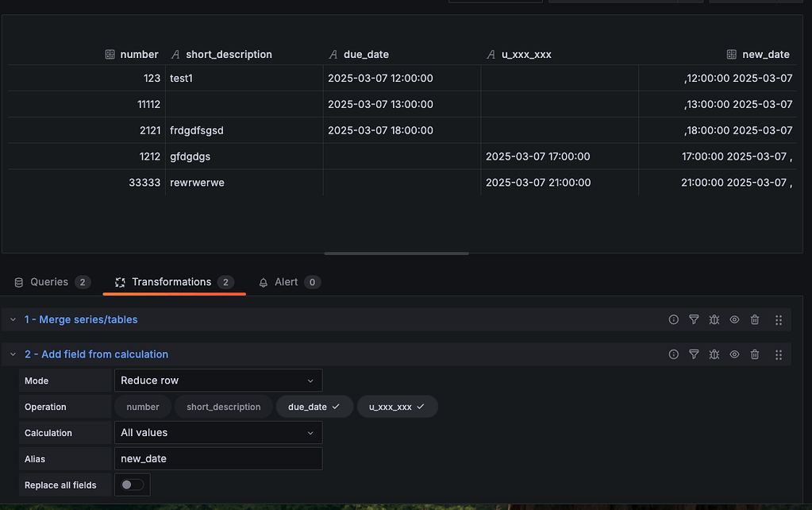
Task: Switch to the Queries tab
Action: coord(51,282)
